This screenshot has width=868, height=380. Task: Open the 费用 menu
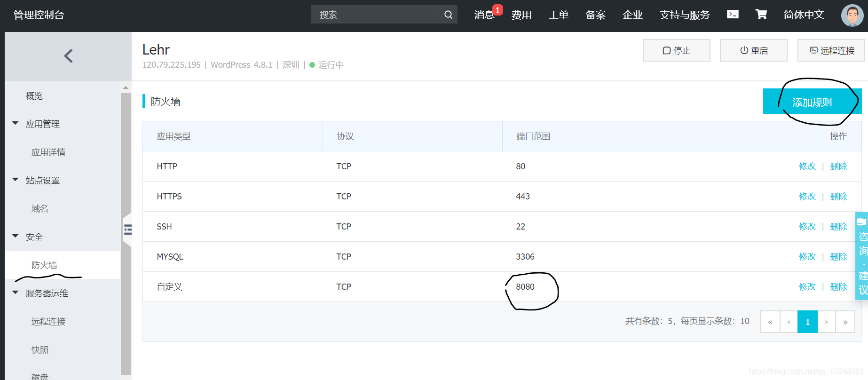(x=521, y=15)
